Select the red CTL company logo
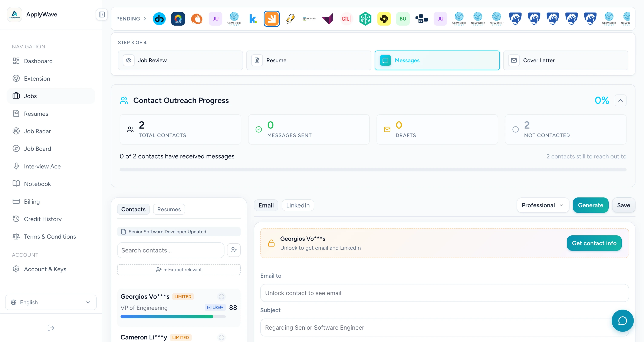Screen dimensions: 644x342 pyautogui.click(x=346, y=19)
